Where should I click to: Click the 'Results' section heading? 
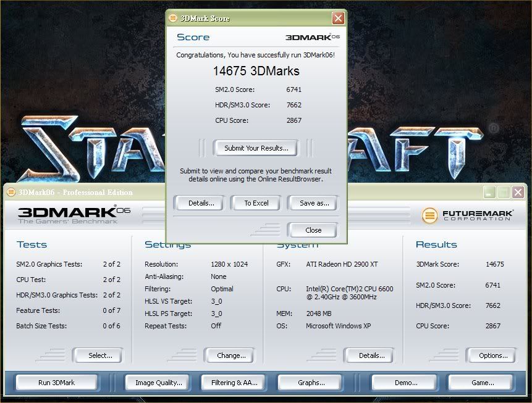point(436,244)
